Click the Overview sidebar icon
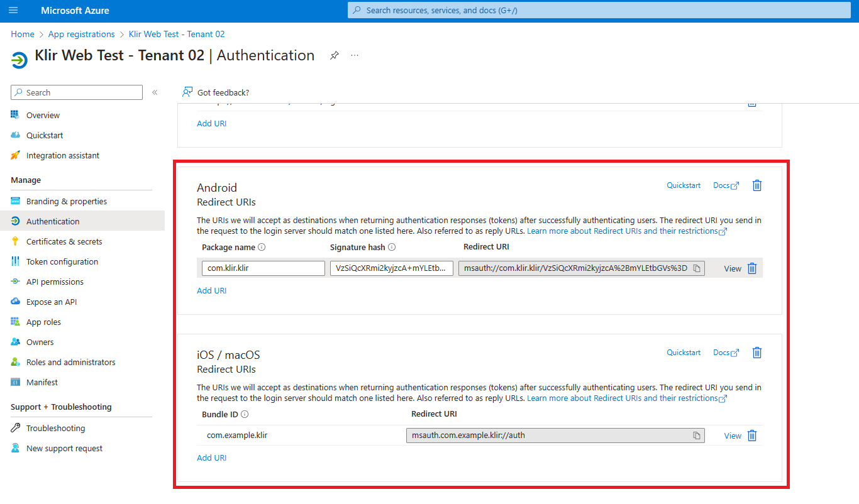This screenshot has width=859, height=504. click(15, 115)
